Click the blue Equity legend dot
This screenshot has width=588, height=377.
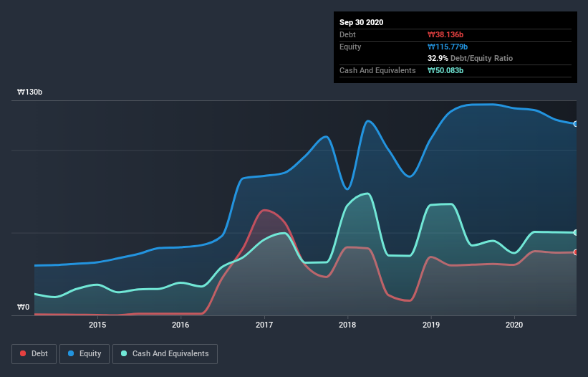pos(71,353)
